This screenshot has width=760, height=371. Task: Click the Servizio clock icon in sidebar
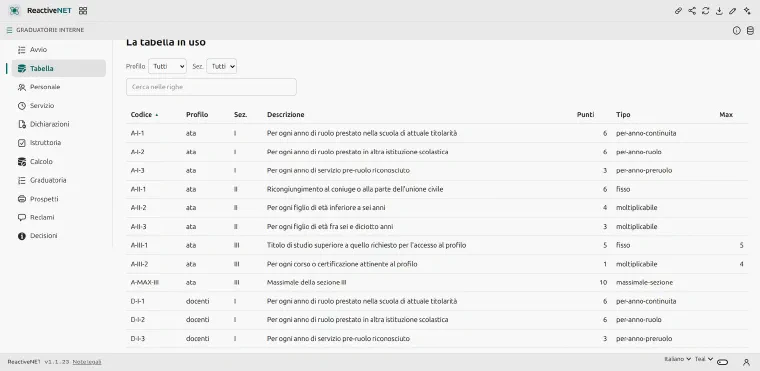21,106
